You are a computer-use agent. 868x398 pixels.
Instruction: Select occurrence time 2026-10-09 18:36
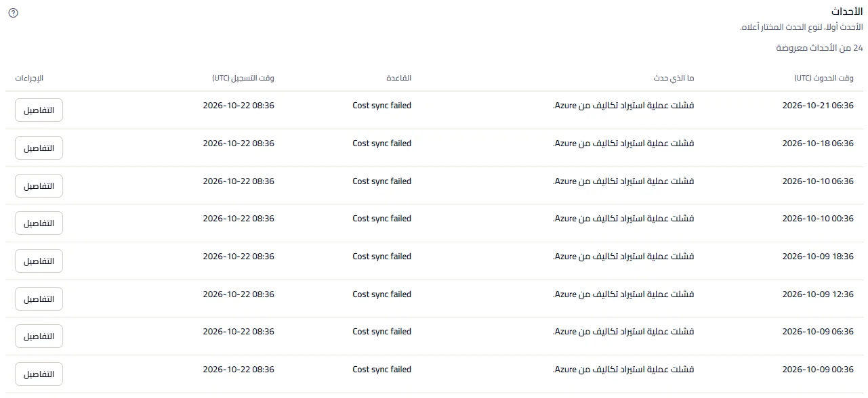pos(818,257)
